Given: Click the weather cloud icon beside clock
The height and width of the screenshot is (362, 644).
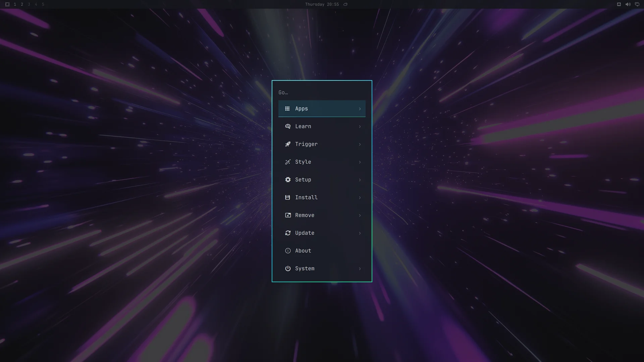Looking at the screenshot, I should pyautogui.click(x=345, y=4).
